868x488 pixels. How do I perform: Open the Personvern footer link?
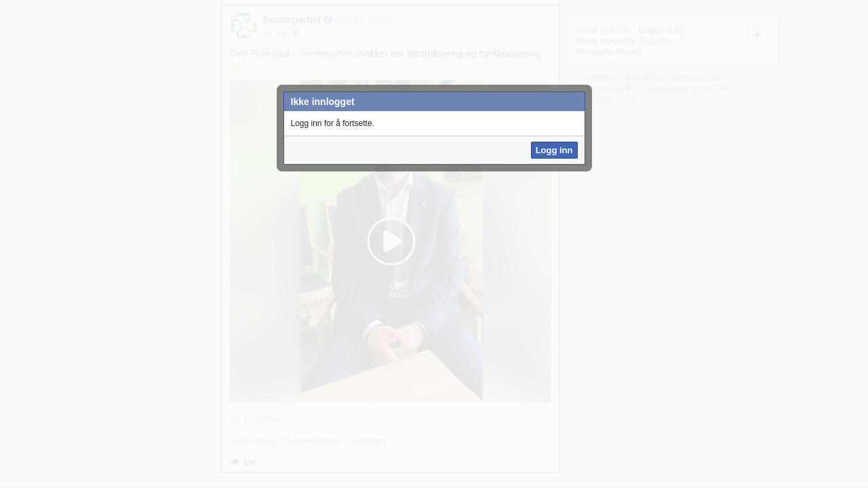pos(597,77)
